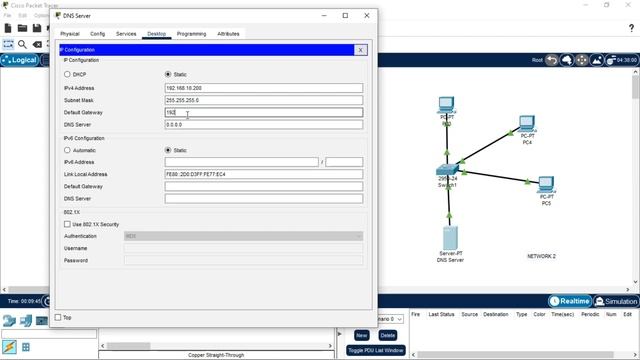Open the Edit menu in Packet Tracer
640x360 pixels.
point(22,16)
